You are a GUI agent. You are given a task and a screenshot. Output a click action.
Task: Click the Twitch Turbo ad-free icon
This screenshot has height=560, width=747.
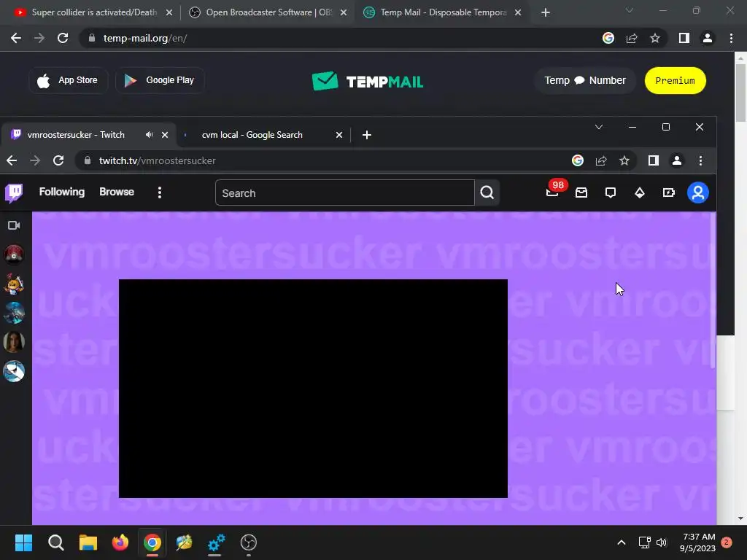click(x=668, y=192)
